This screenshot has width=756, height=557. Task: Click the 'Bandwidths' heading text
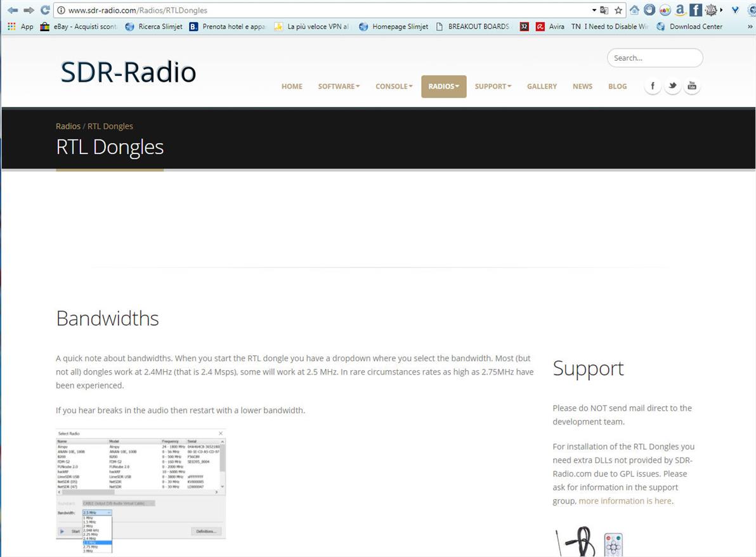click(x=108, y=319)
